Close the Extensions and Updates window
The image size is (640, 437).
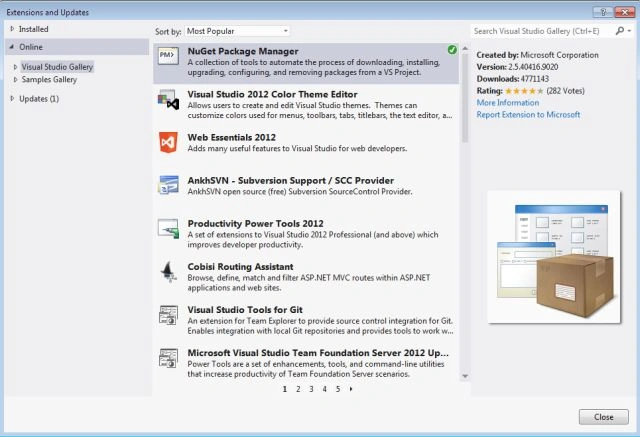624,12
